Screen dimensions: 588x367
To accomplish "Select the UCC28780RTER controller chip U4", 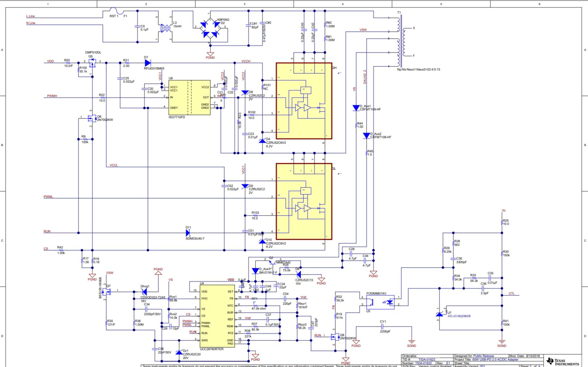I will tap(217, 316).
